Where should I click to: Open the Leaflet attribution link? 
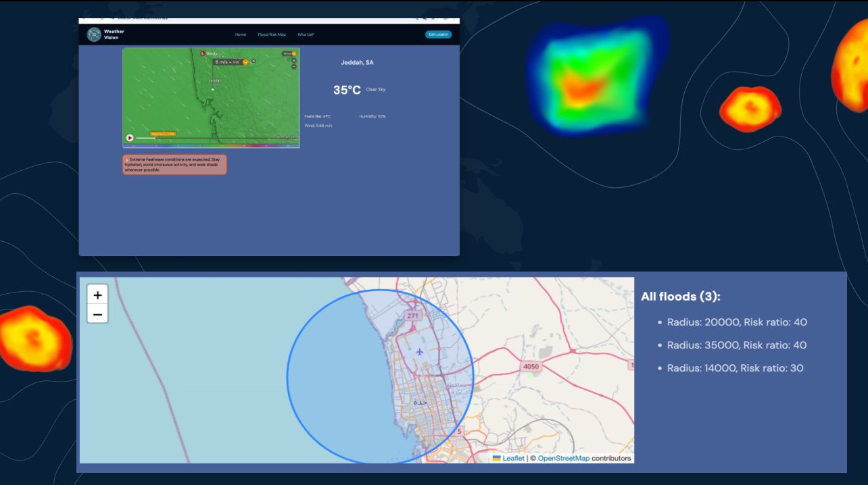[513, 458]
